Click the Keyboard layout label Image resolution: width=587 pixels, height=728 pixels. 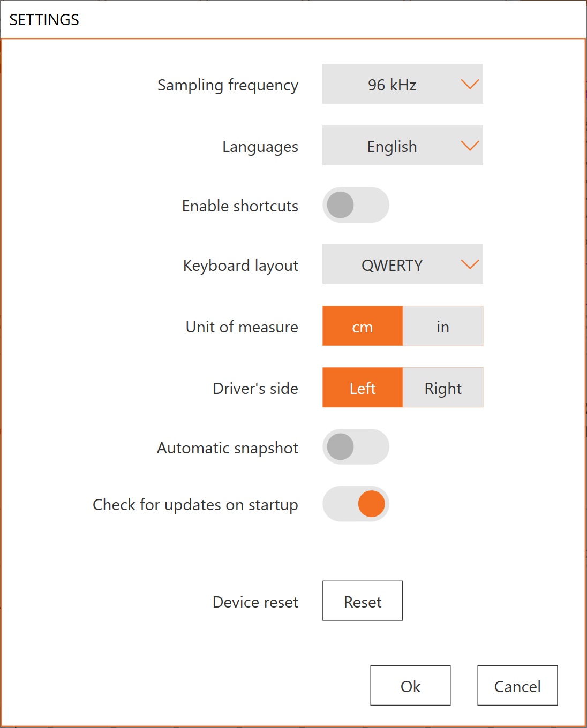(240, 266)
